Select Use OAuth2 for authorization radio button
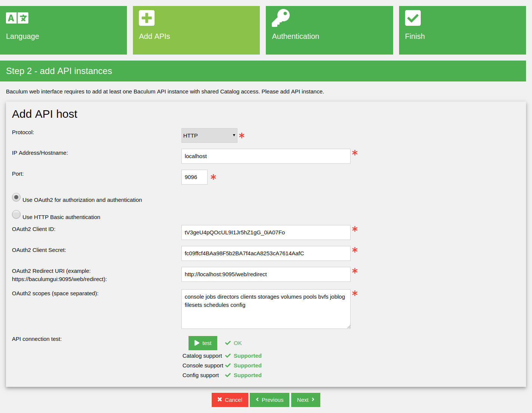 point(16,197)
